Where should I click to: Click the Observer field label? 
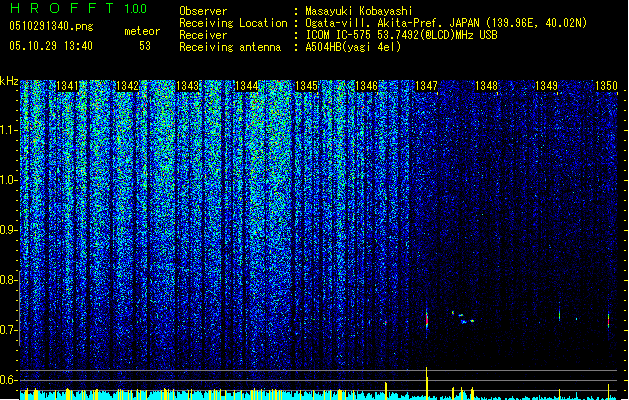tap(203, 11)
